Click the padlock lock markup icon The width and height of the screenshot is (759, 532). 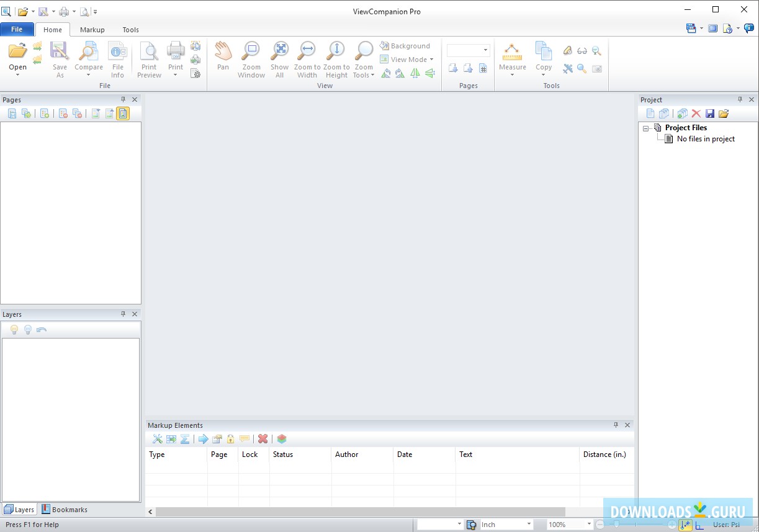coord(231,439)
